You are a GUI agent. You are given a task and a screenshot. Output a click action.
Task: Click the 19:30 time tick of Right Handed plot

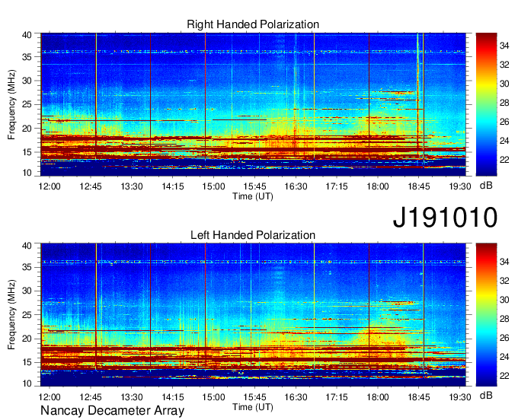tap(460, 186)
